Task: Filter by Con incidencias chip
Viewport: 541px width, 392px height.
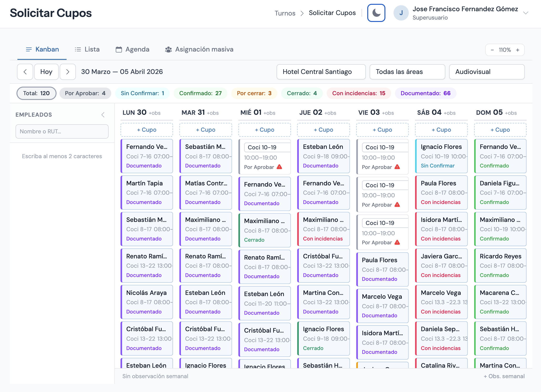Action: coord(358,93)
